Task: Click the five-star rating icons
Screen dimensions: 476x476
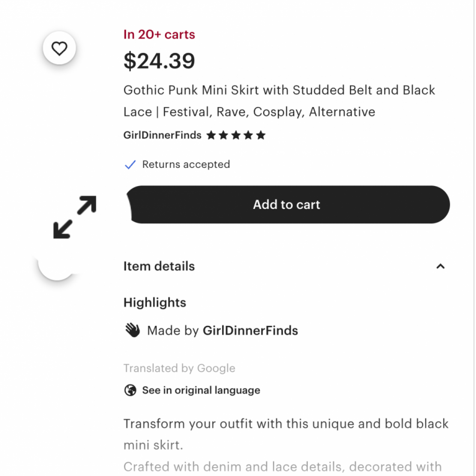Action: click(x=236, y=135)
